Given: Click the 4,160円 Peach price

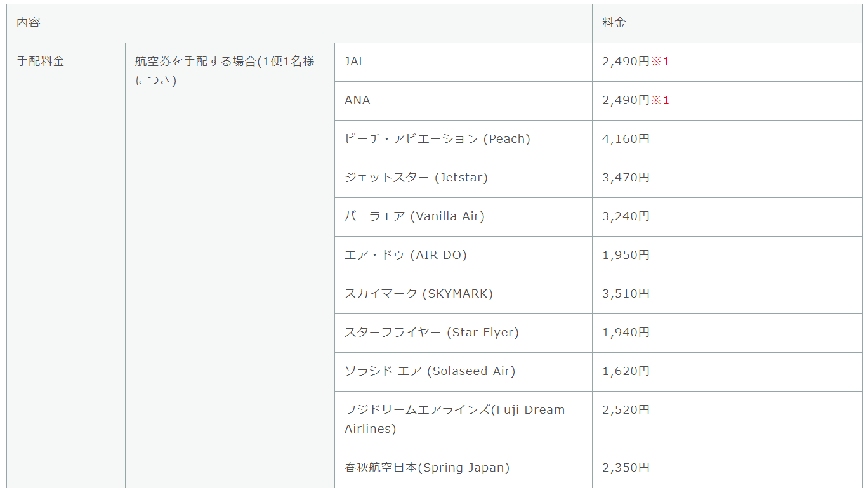Looking at the screenshot, I should pyautogui.click(x=626, y=139).
